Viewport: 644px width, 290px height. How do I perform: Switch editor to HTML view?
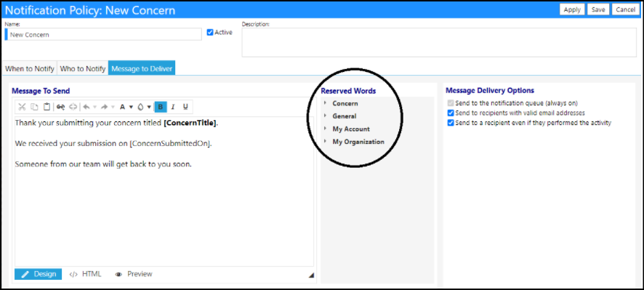[85, 274]
